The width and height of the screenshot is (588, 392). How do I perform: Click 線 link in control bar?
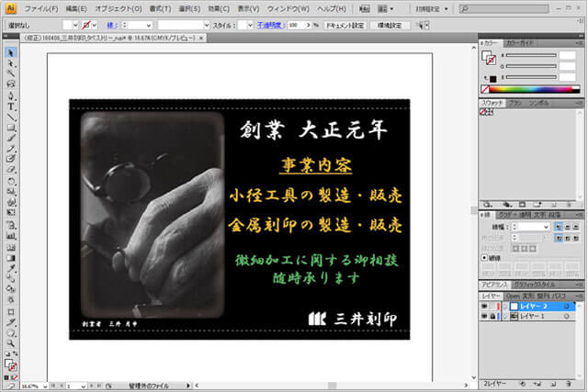click(x=112, y=25)
